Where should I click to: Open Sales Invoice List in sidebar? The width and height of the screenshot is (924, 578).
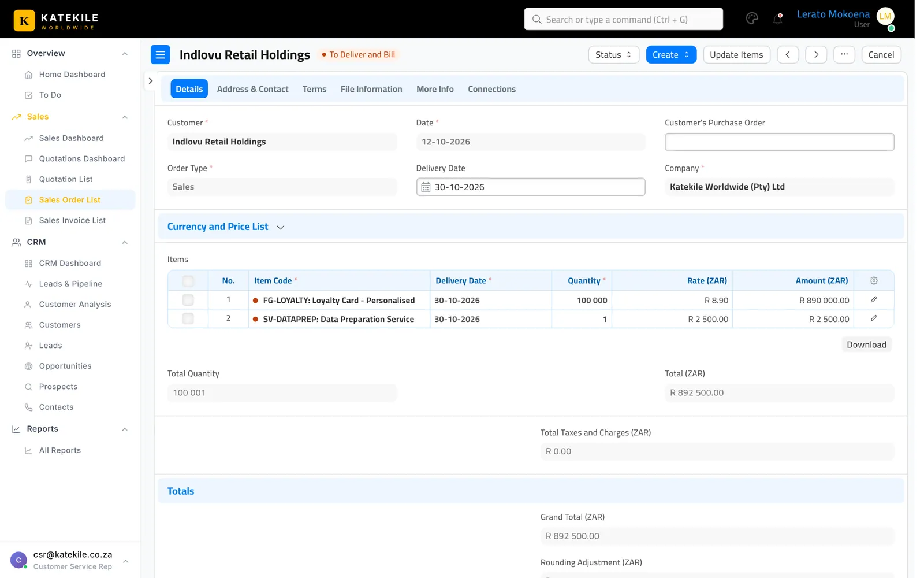(x=72, y=221)
